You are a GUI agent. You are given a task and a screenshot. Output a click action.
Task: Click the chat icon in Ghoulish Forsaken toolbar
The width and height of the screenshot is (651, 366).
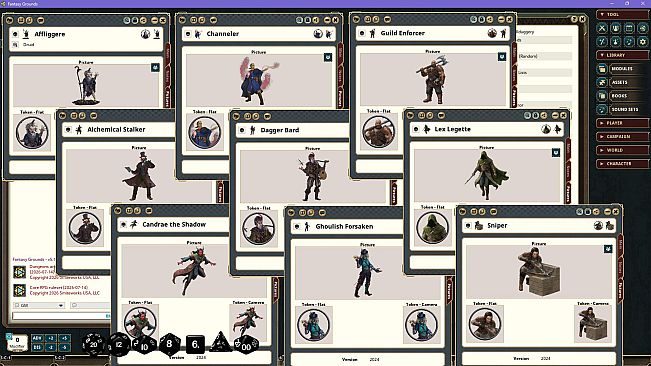tap(322, 212)
